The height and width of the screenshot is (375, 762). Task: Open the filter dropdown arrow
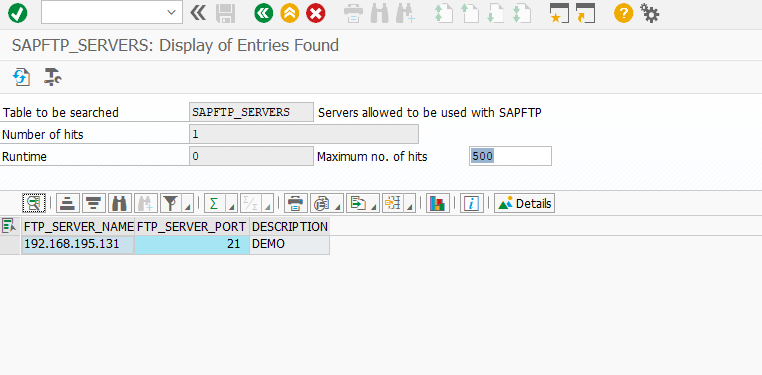pyautogui.click(x=188, y=204)
